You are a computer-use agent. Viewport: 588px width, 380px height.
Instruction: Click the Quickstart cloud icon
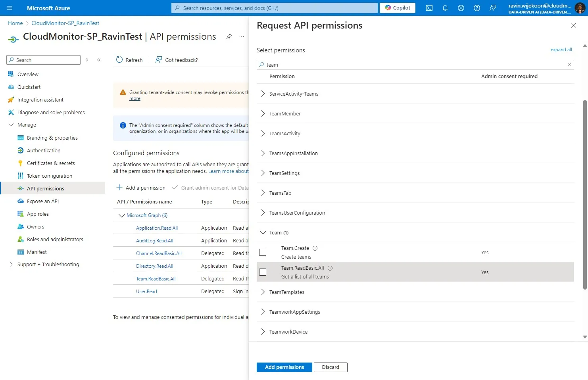(11, 87)
